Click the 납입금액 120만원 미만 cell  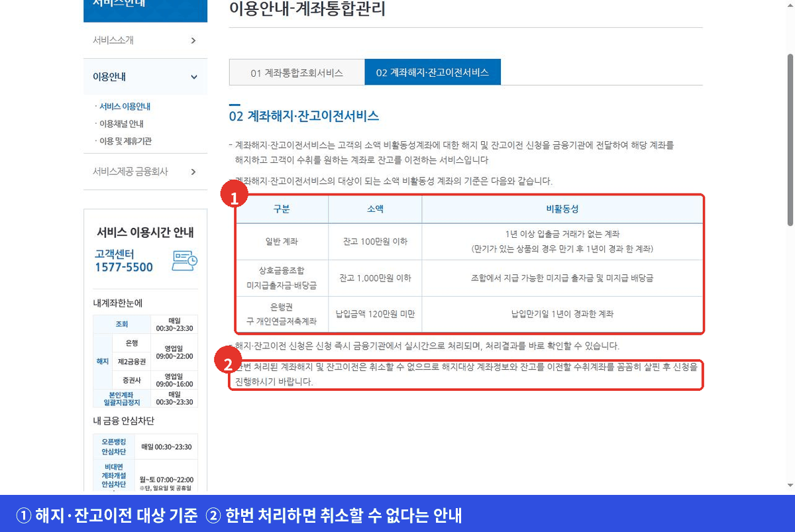(375, 314)
